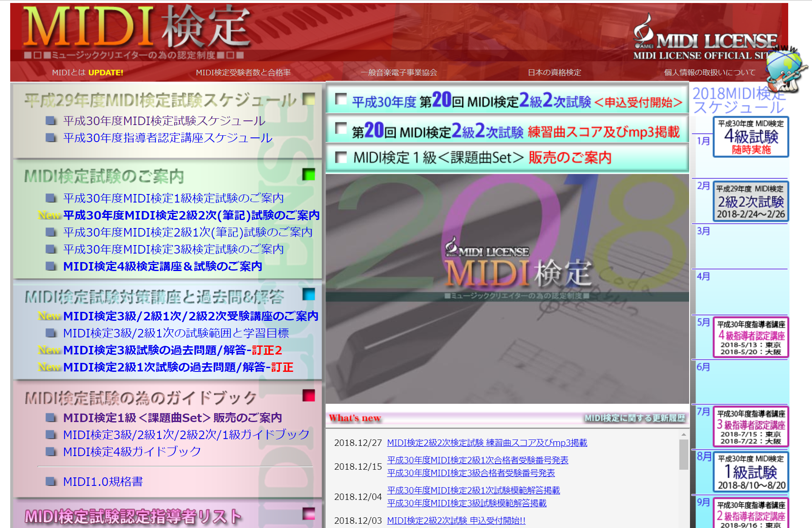Image resolution: width=812 pixels, height=528 pixels.
Task: Open 2級1次試験模範解答掲載 news link
Action: click(x=474, y=491)
